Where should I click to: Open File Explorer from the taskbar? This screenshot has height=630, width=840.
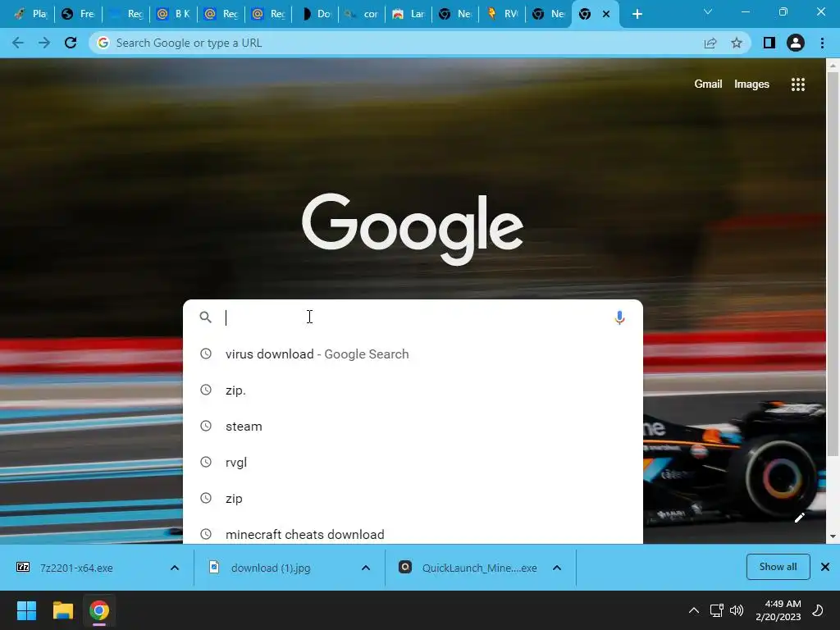point(62,610)
